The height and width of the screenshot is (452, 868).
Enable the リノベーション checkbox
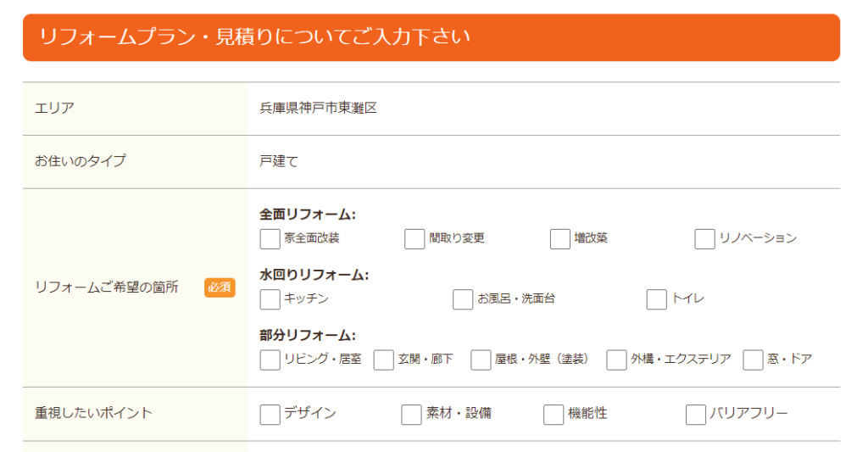click(x=704, y=239)
